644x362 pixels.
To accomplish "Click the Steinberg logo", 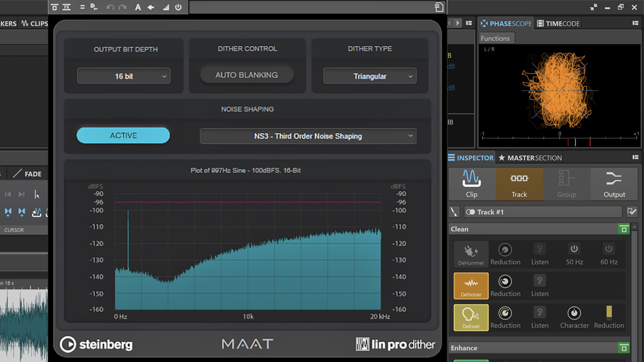I will (x=97, y=345).
